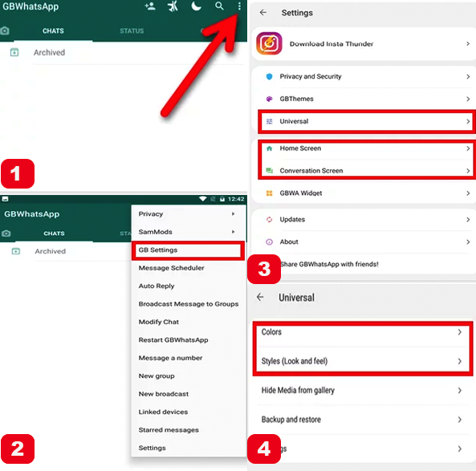This screenshot has width=476, height=471.
Task: Tap archive box icon in top chat list
Action: coord(14,52)
